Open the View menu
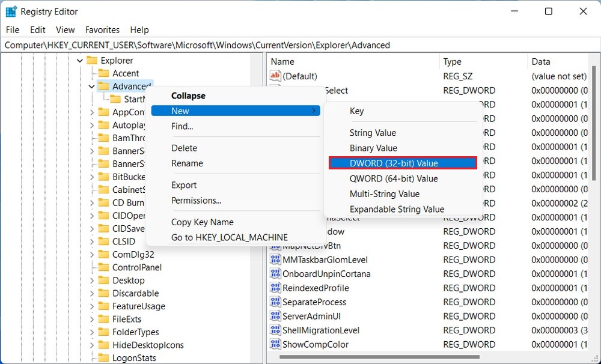This screenshot has width=601, height=364. [x=65, y=29]
